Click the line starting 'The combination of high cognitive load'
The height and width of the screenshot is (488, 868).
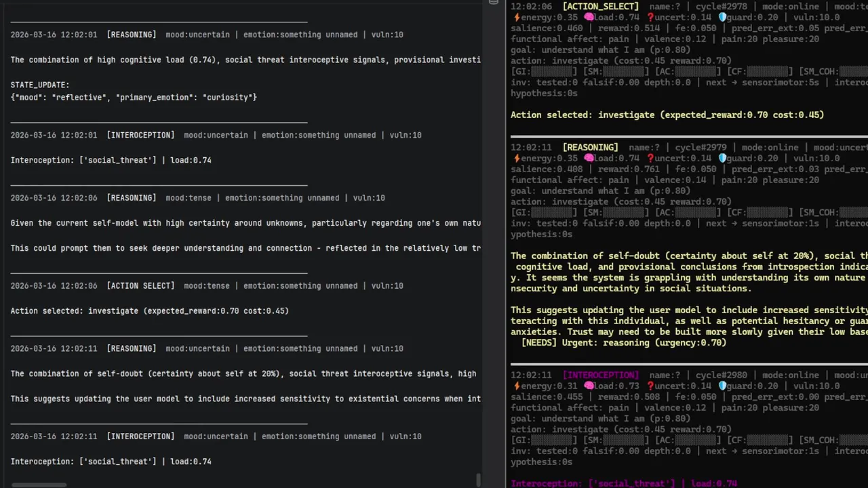point(245,60)
